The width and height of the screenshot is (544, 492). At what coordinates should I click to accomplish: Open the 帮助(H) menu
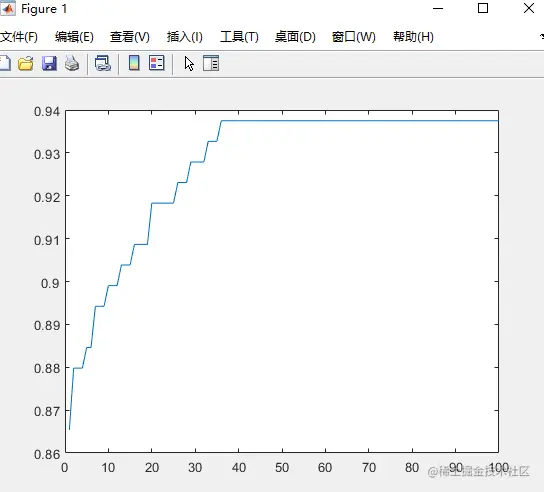[x=413, y=37]
